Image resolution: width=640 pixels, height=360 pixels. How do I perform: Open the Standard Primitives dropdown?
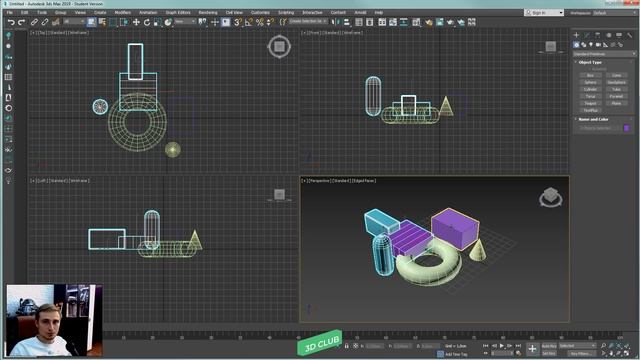604,54
